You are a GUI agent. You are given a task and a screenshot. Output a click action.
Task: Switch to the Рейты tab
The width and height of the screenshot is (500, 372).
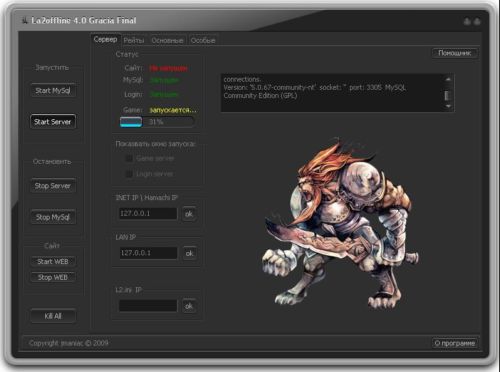134,41
